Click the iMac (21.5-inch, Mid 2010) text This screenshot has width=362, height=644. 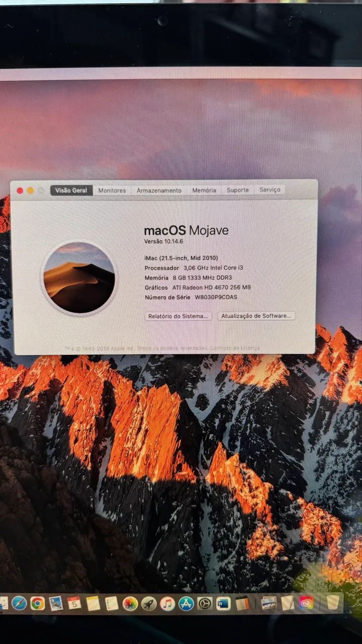181,258
